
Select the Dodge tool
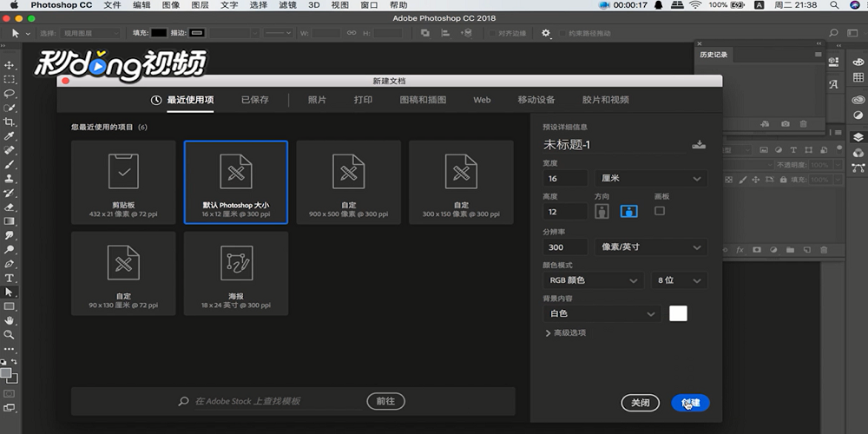[9, 250]
